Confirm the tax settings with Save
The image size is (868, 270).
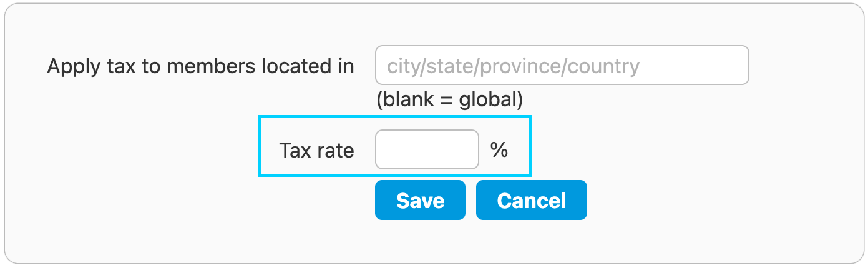420,200
